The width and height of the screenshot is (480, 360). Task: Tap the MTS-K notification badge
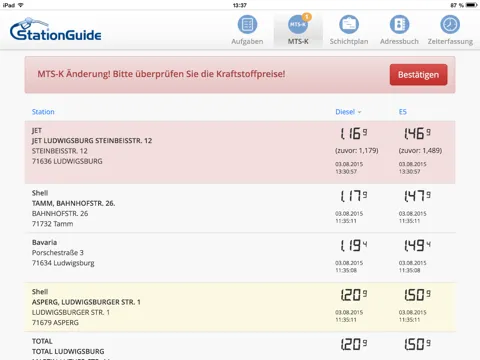pos(306,17)
